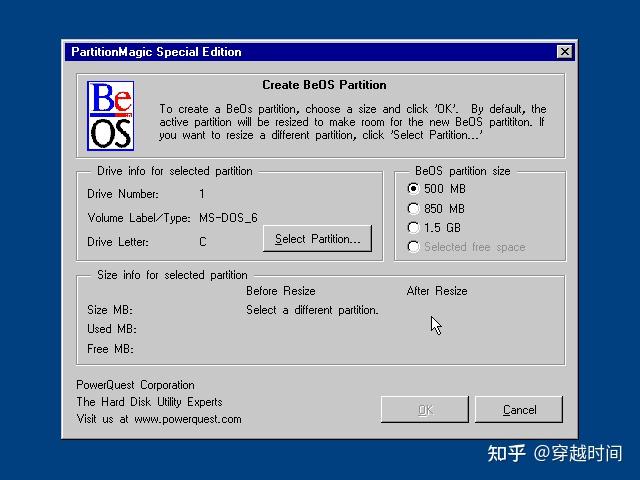Click the BeOS logo icon
Screen dimensions: 640x480
pyautogui.click(x=111, y=116)
